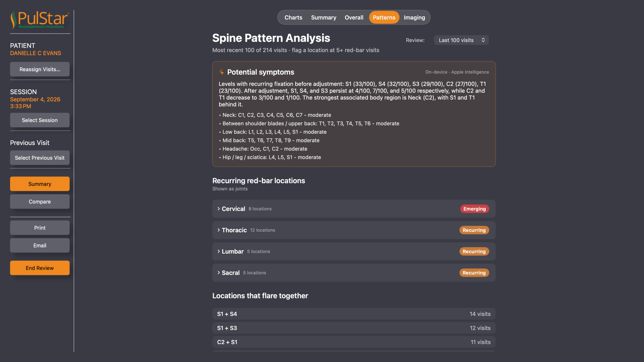This screenshot has height=362, width=644.
Task: Click the session date September 4, 2026
Action: coord(35,99)
